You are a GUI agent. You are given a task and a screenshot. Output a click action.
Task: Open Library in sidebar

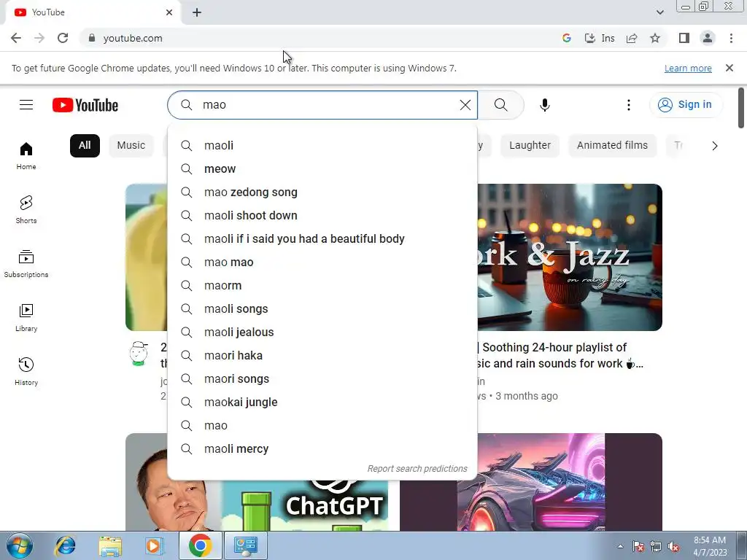26,318
